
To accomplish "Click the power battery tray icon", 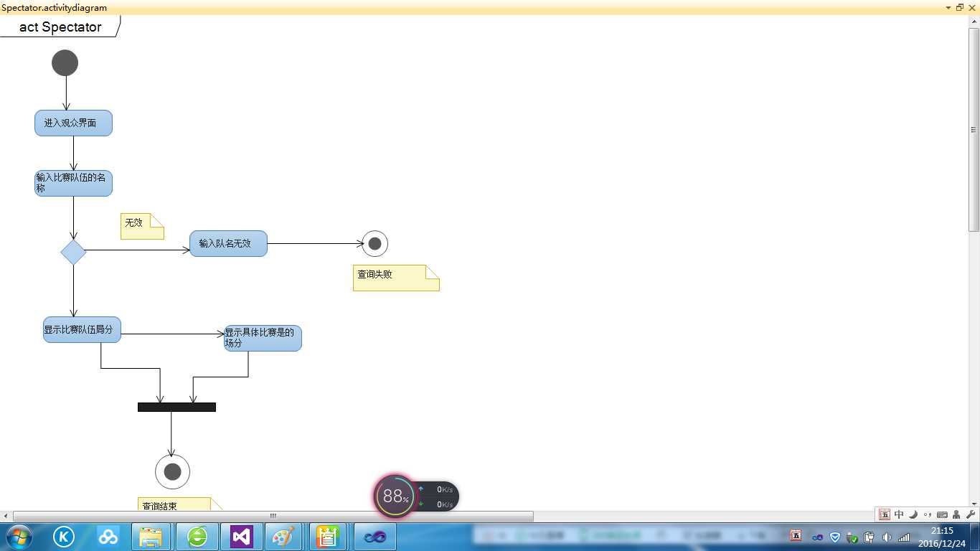I will pyautogui.click(x=870, y=537).
